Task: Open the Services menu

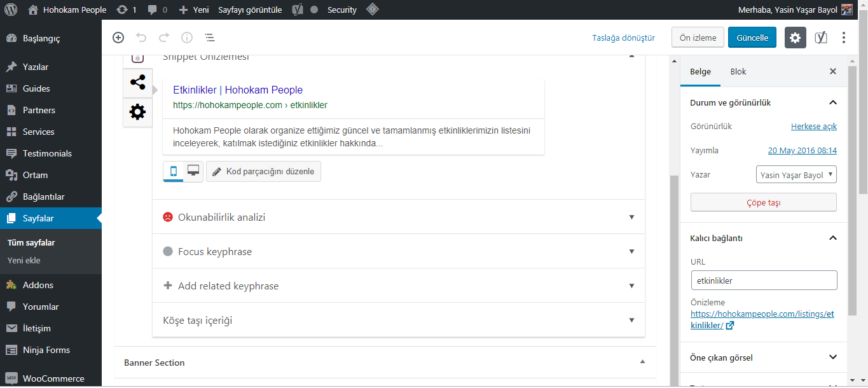Action: pyautogui.click(x=51, y=132)
